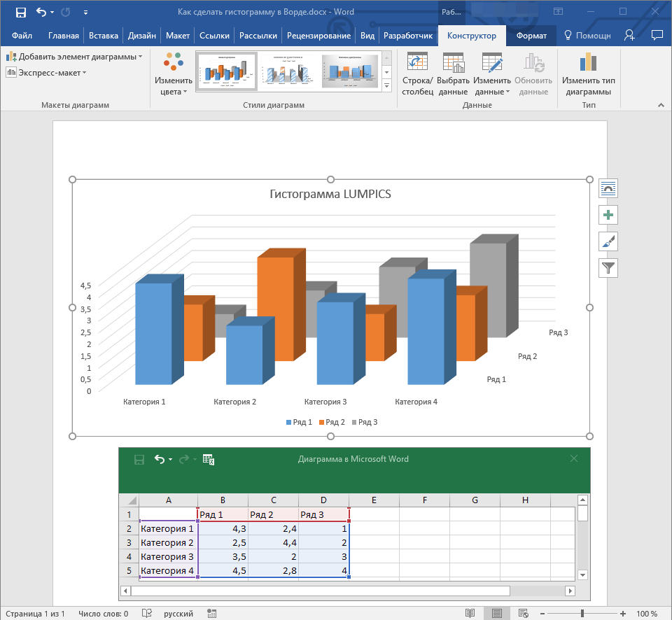Open the Chart Elements plus button

[x=608, y=215]
